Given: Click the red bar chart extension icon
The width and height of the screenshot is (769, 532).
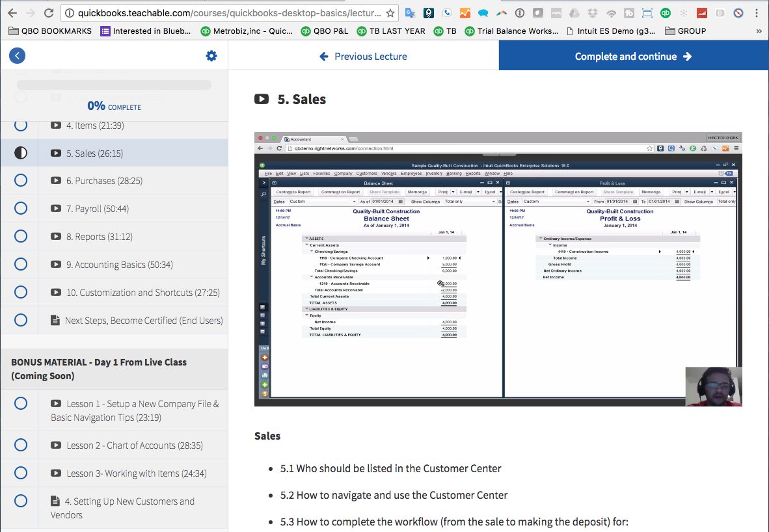Looking at the screenshot, I should 702,13.
